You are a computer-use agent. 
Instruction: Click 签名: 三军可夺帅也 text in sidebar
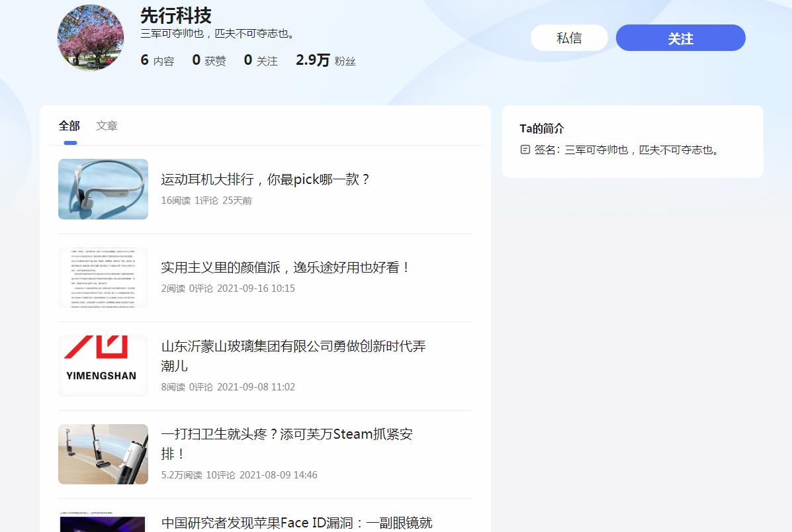pos(627,150)
